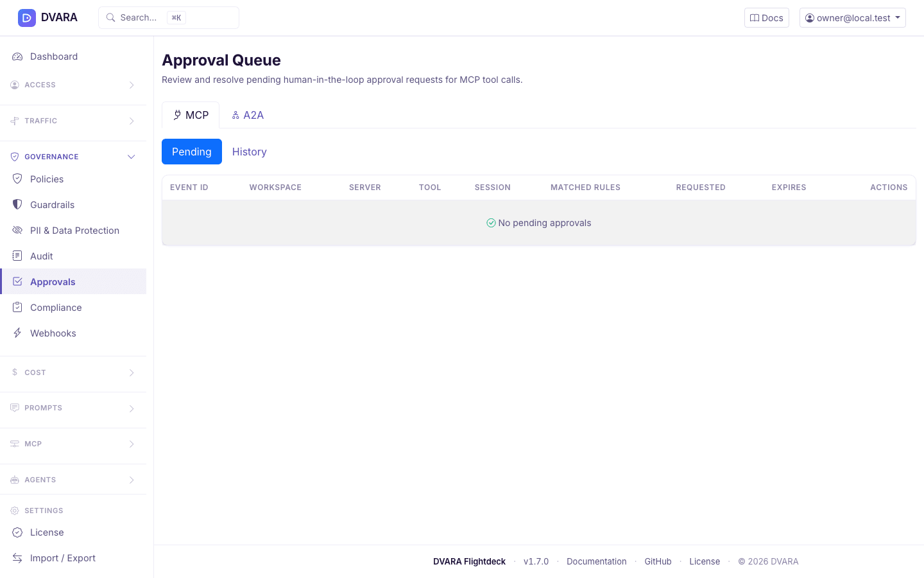Open the Audit list icon
Screen dimensions: 924x578
(17, 256)
